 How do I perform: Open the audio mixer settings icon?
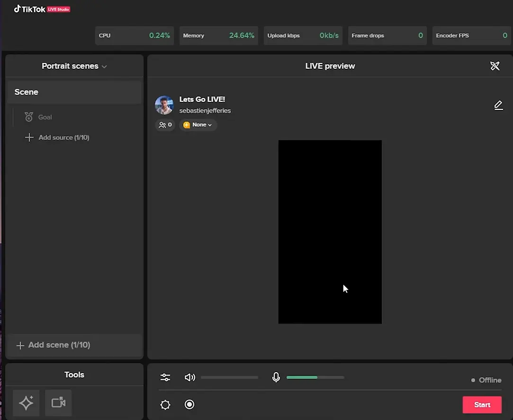pos(165,377)
